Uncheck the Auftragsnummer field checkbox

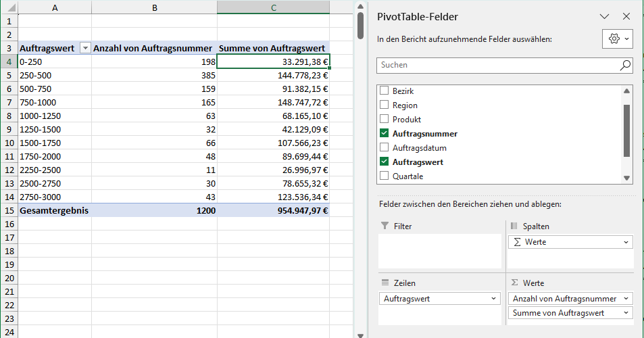[x=385, y=134]
